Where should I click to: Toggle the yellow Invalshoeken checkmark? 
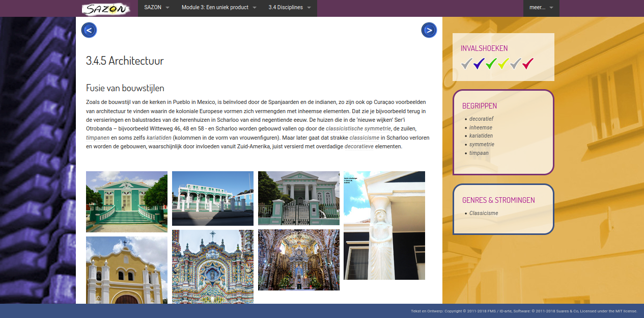(503, 64)
